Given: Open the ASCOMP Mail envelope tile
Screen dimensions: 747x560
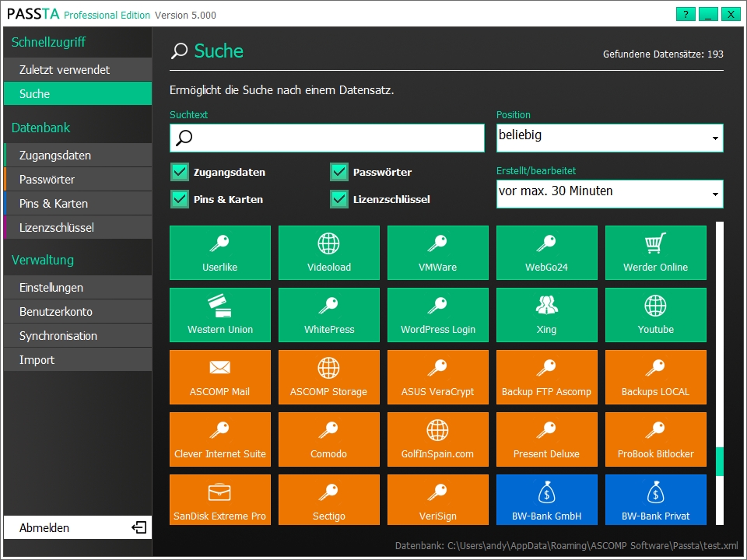Looking at the screenshot, I should coord(220,377).
